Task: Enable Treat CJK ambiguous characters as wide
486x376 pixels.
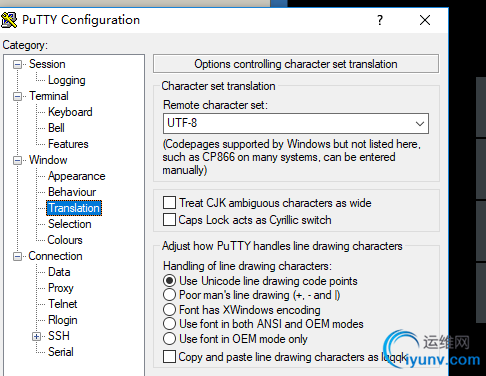Action: click(x=169, y=203)
